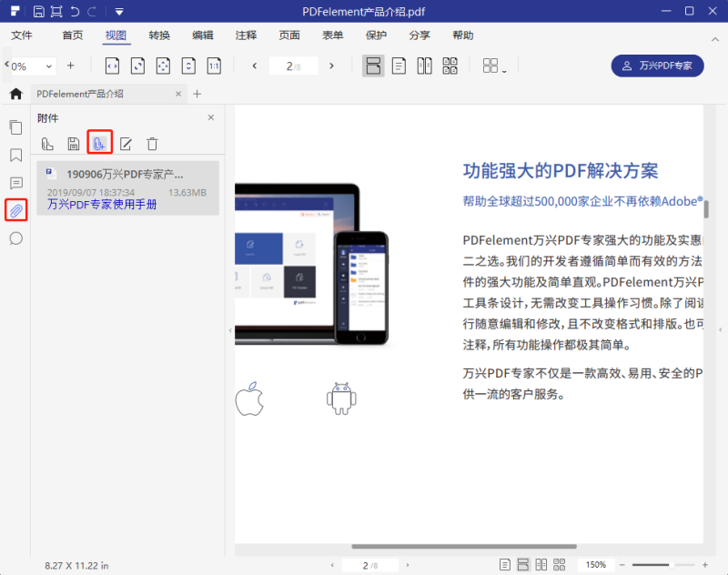Delete the attachment with the trash icon

[151, 143]
